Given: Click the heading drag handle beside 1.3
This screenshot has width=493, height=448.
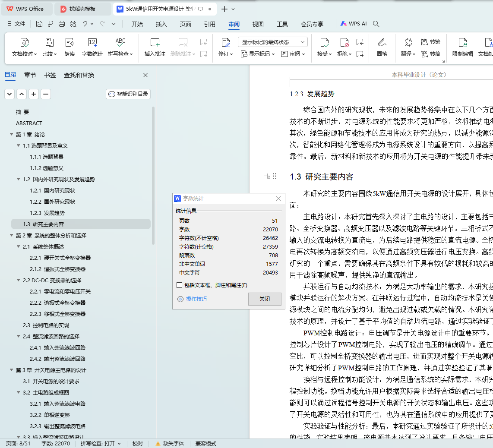Looking at the screenshot, I should tap(275, 177).
